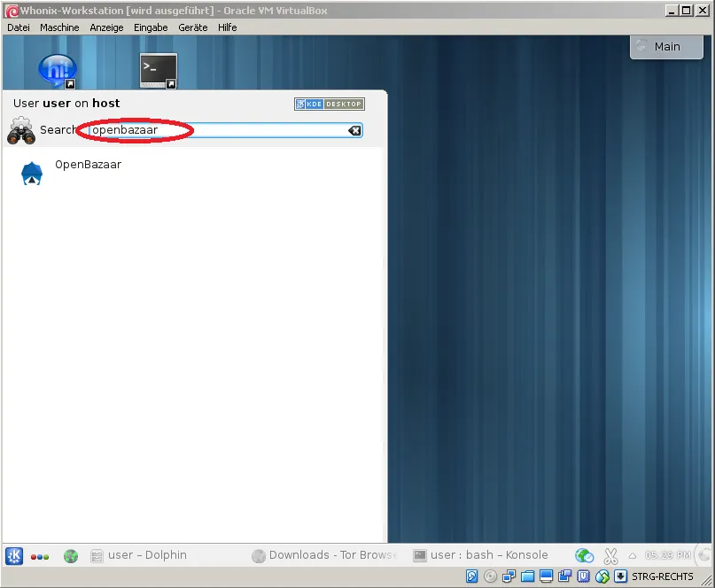
Task: Expand hidden system tray icons arrow
Action: pos(633,556)
